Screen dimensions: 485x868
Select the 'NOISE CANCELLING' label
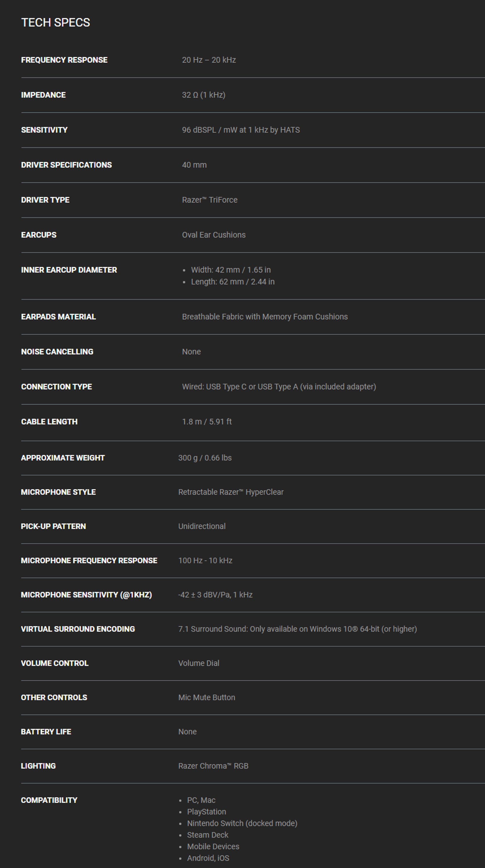(x=57, y=352)
